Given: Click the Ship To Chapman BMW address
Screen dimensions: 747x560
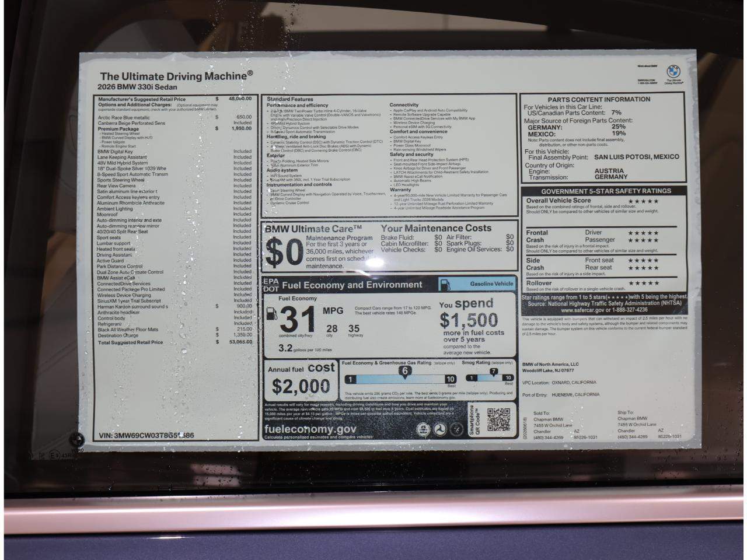Looking at the screenshot, I should [649, 425].
